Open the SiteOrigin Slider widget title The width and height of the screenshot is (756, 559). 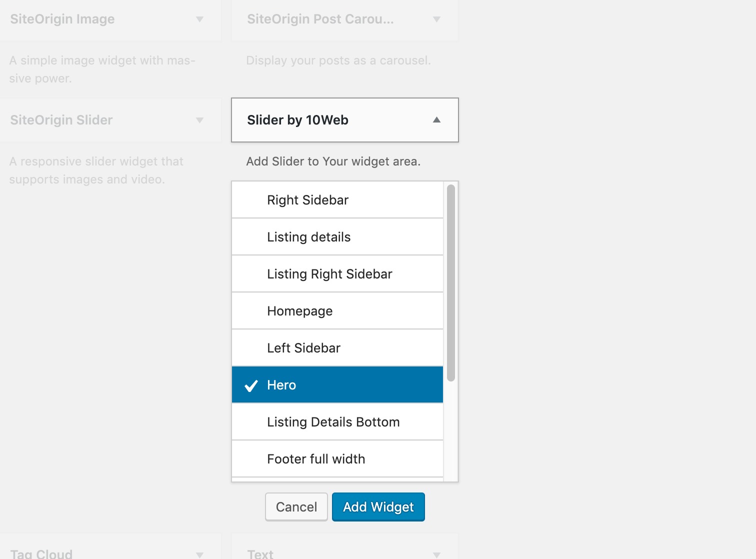[x=61, y=120]
